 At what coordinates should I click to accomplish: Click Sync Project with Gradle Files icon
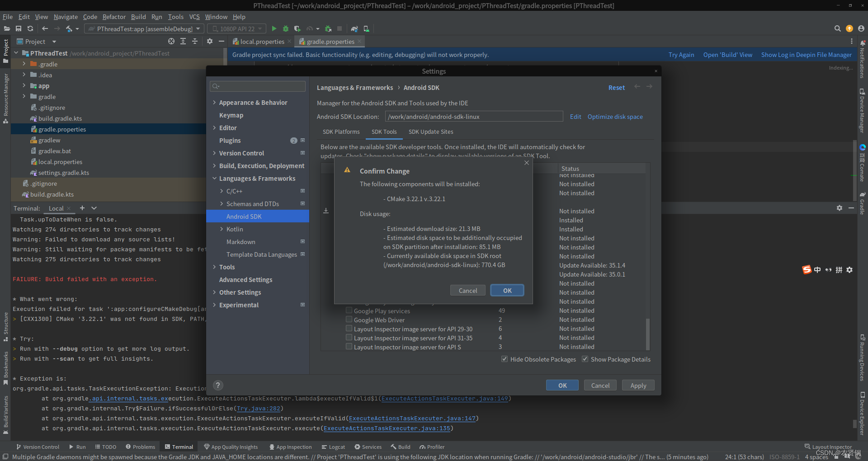354,28
